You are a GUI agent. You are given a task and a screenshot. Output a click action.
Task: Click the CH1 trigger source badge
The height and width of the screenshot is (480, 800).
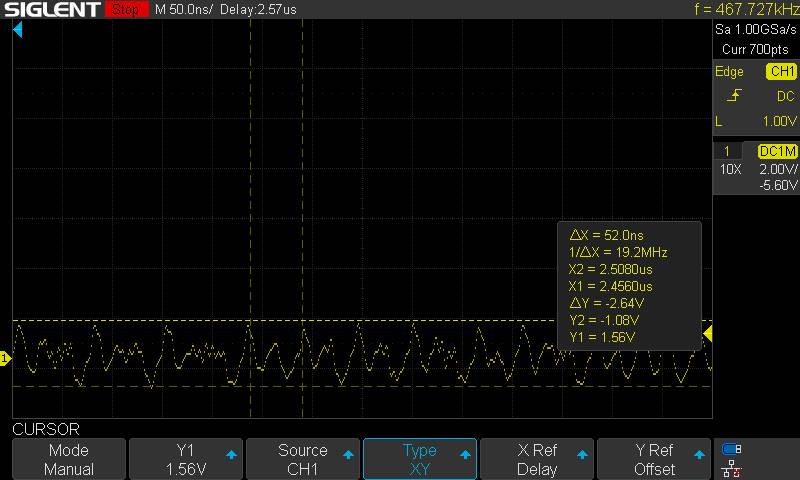click(x=781, y=71)
